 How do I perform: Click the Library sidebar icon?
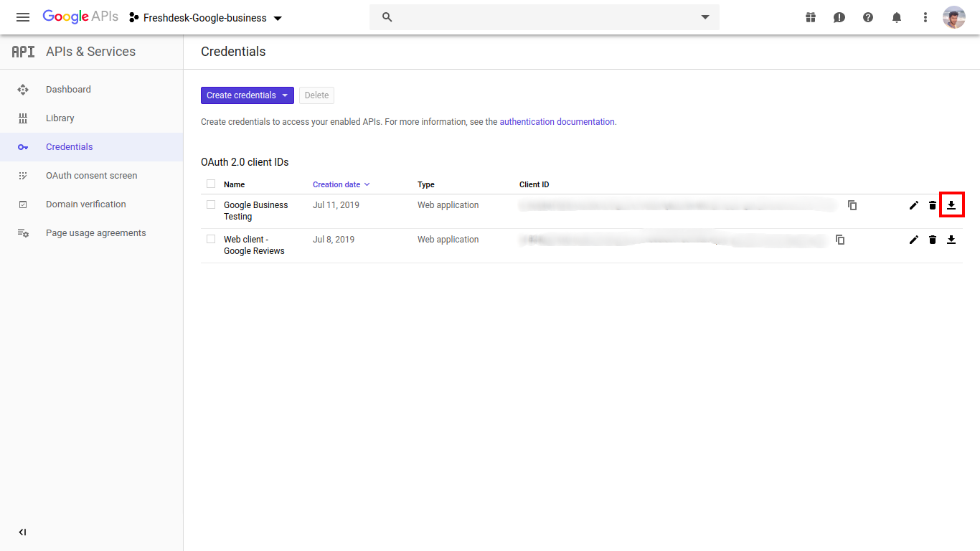coord(23,118)
